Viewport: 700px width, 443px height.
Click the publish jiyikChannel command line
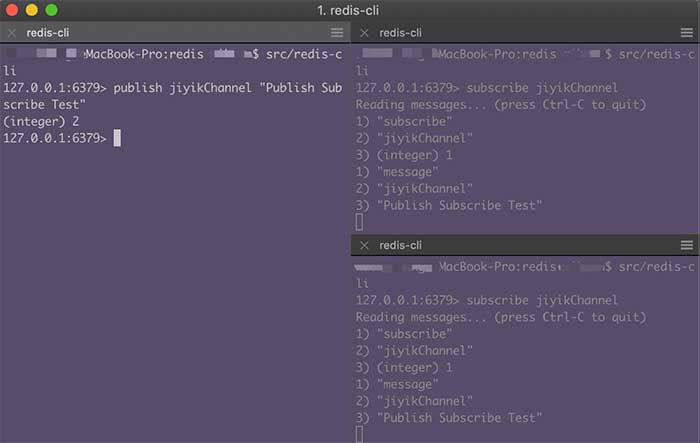coord(173,96)
